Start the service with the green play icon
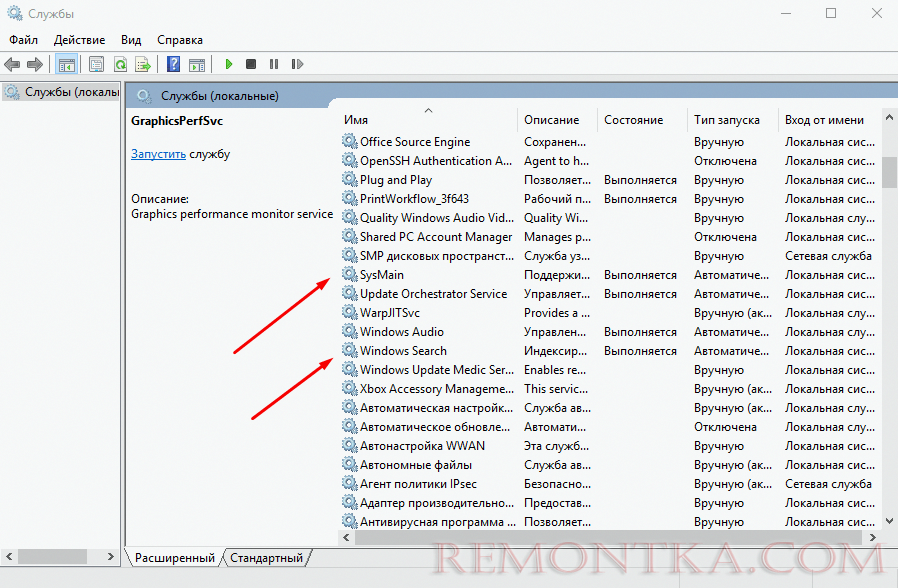 coord(229,64)
